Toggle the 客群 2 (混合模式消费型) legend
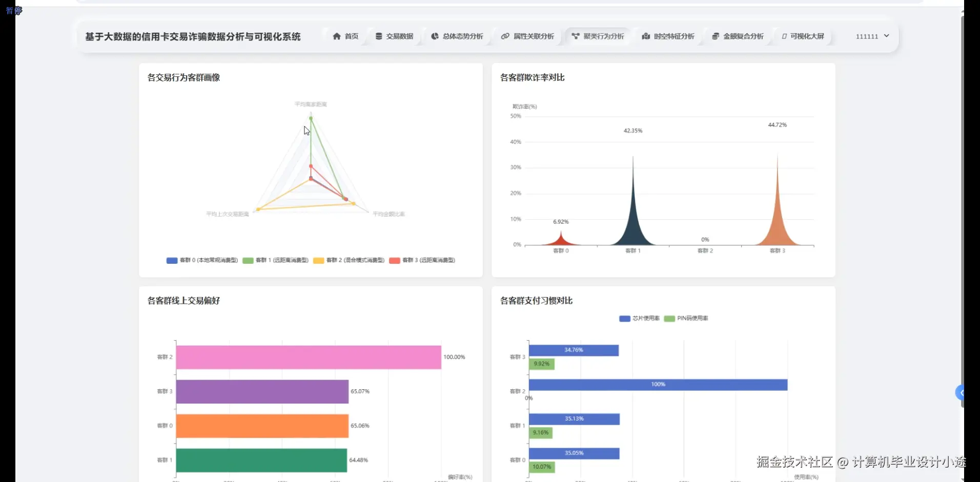 (x=349, y=260)
